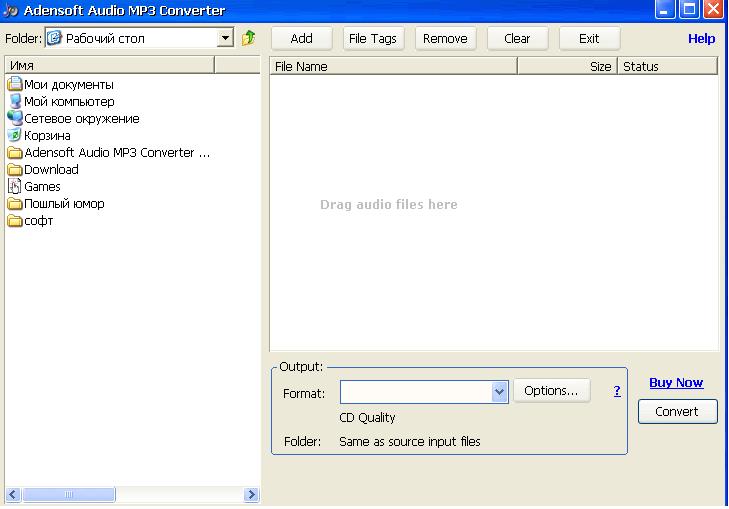Select 'Download' text entry
Image resolution: width=729 pixels, height=509 pixels.
point(51,170)
